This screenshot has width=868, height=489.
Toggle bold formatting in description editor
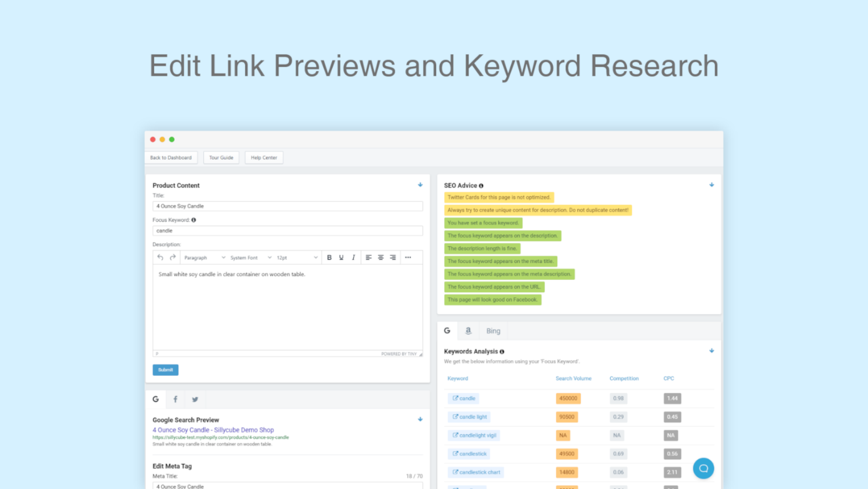pyautogui.click(x=329, y=257)
